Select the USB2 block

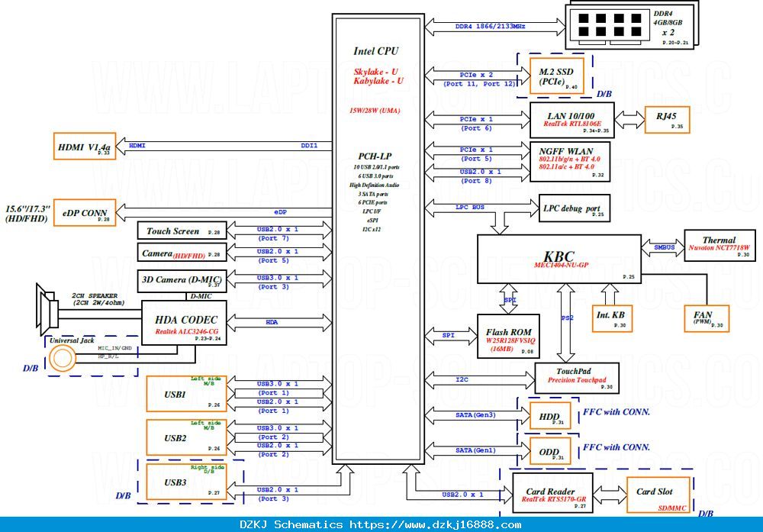point(186,437)
